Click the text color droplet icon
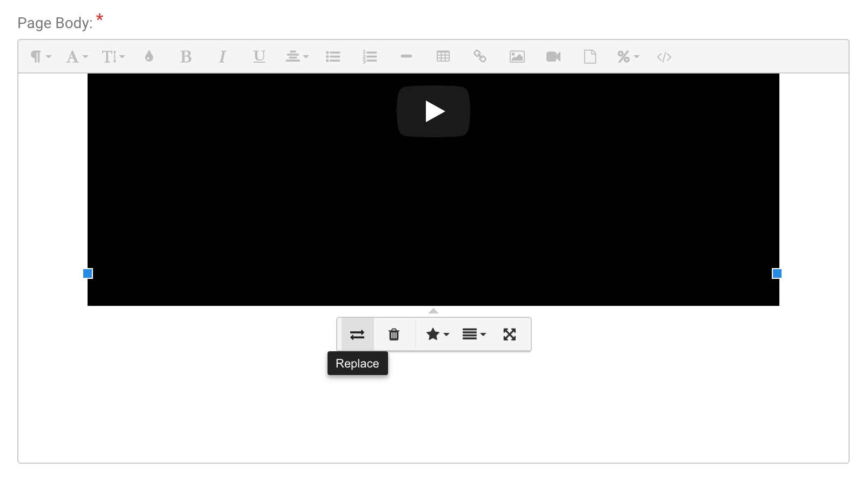Image resolution: width=868 pixels, height=481 pixels. coord(149,57)
